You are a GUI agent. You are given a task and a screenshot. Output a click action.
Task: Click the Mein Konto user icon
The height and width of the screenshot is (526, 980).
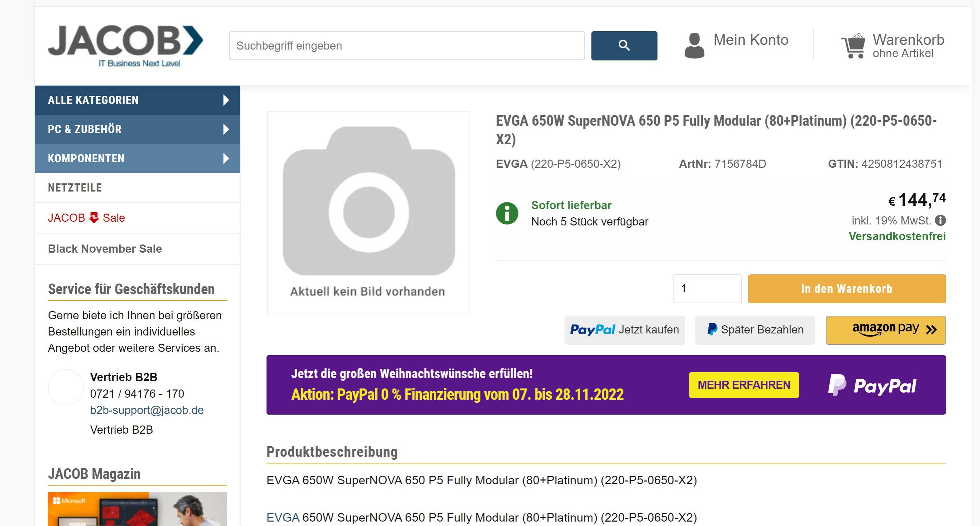point(694,46)
